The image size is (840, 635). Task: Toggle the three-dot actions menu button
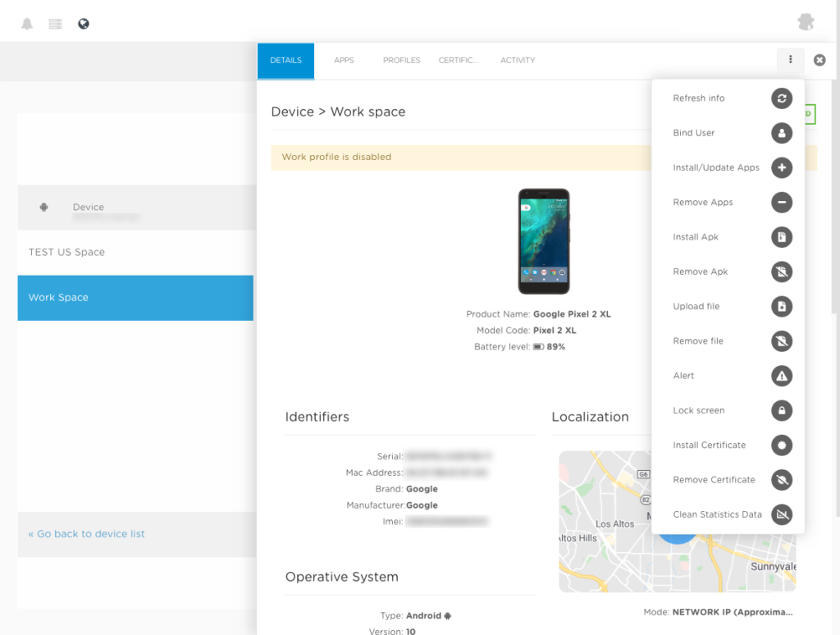pyautogui.click(x=790, y=60)
